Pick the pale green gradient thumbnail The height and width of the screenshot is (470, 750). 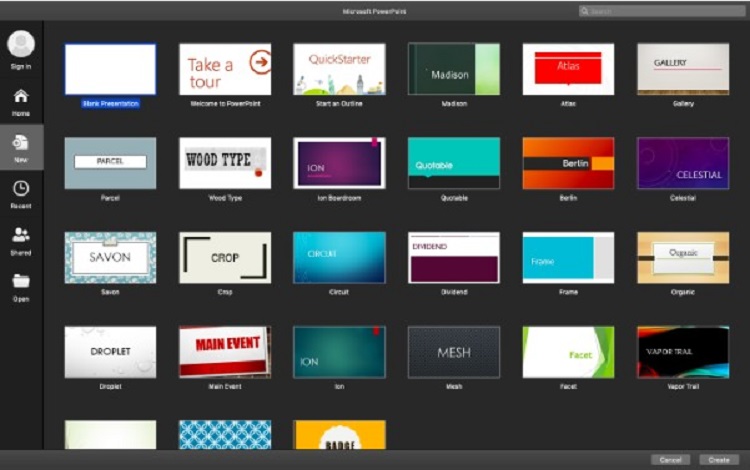110,435
